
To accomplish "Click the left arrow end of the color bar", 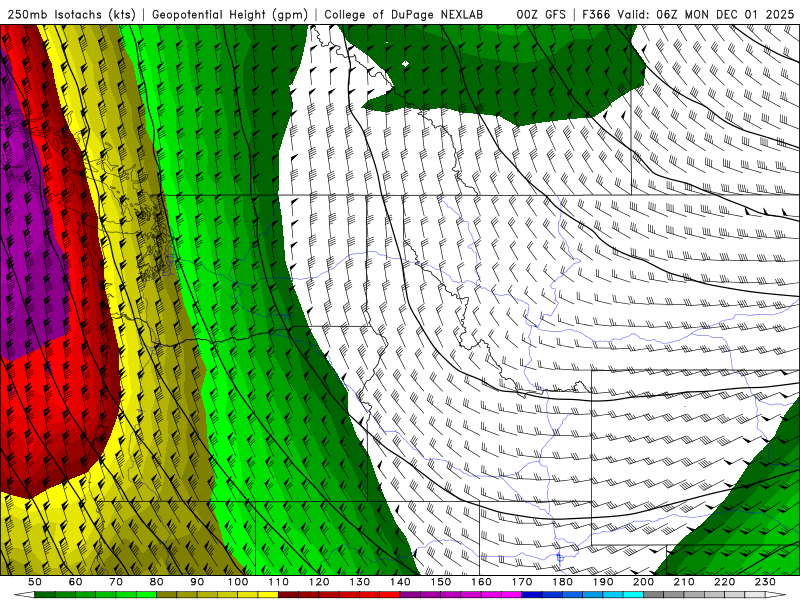I will click(x=24, y=595).
